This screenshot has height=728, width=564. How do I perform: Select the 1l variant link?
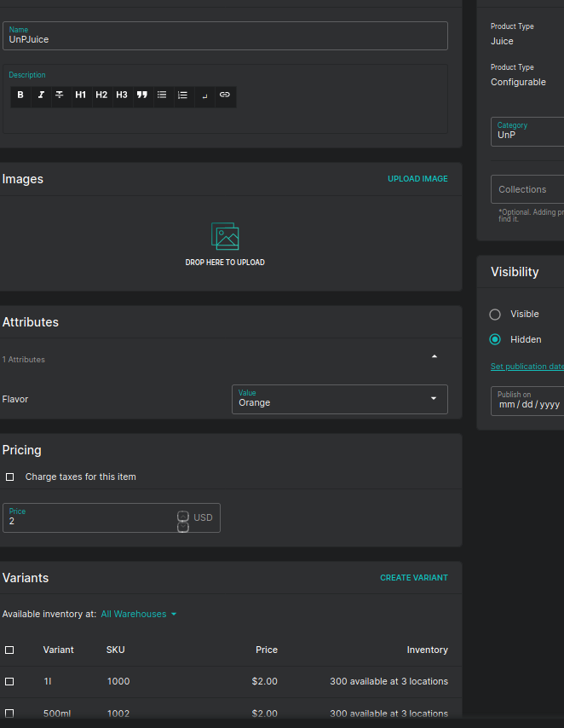click(x=48, y=681)
